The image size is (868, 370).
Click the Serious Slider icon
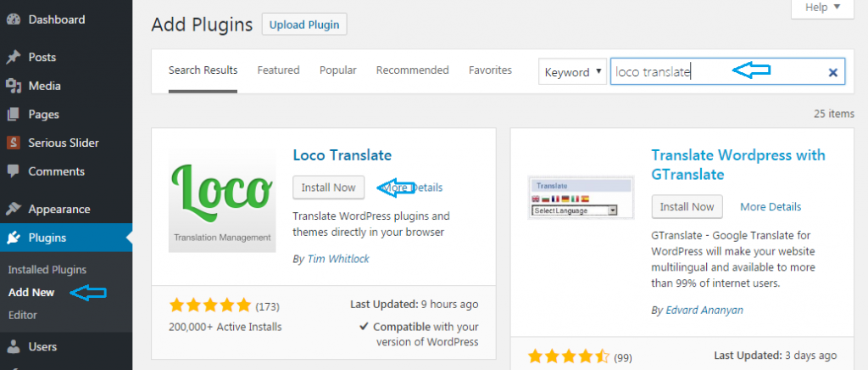tap(13, 143)
